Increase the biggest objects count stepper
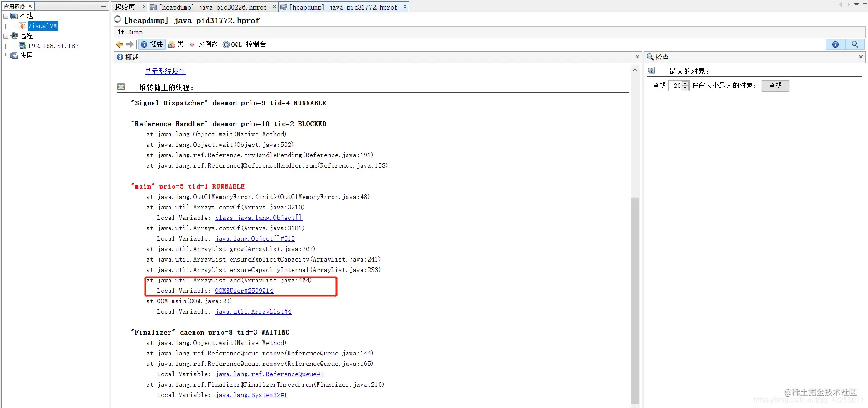Screen dimensions: 868x408 click(x=685, y=83)
